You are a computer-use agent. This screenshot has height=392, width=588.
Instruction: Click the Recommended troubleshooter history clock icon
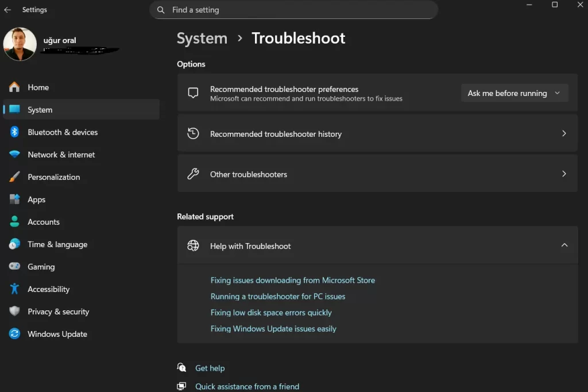tap(193, 133)
